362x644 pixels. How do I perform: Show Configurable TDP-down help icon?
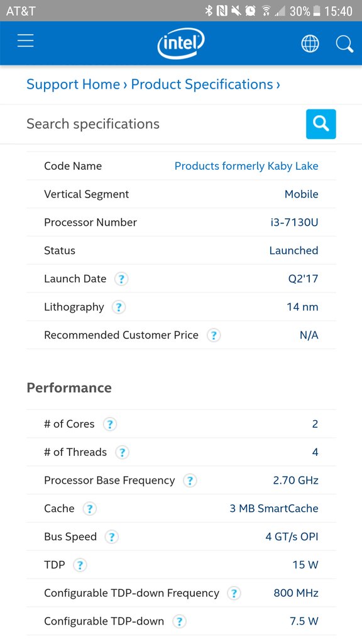click(x=179, y=621)
